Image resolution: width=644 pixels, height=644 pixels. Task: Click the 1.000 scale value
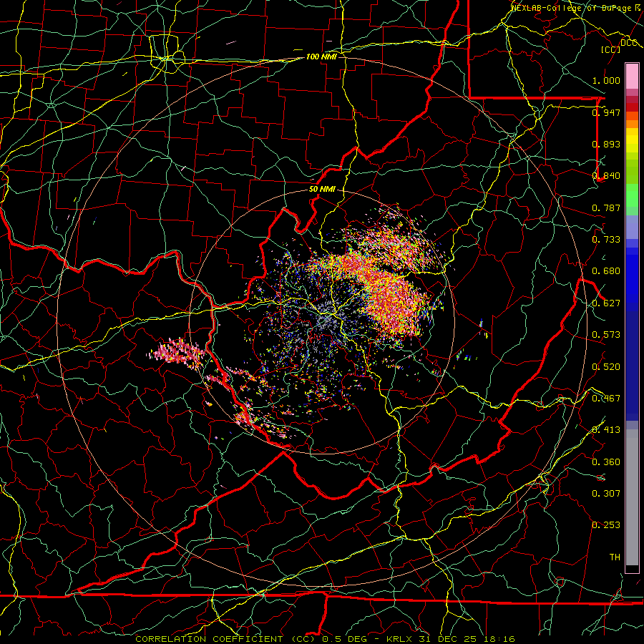pyautogui.click(x=606, y=80)
